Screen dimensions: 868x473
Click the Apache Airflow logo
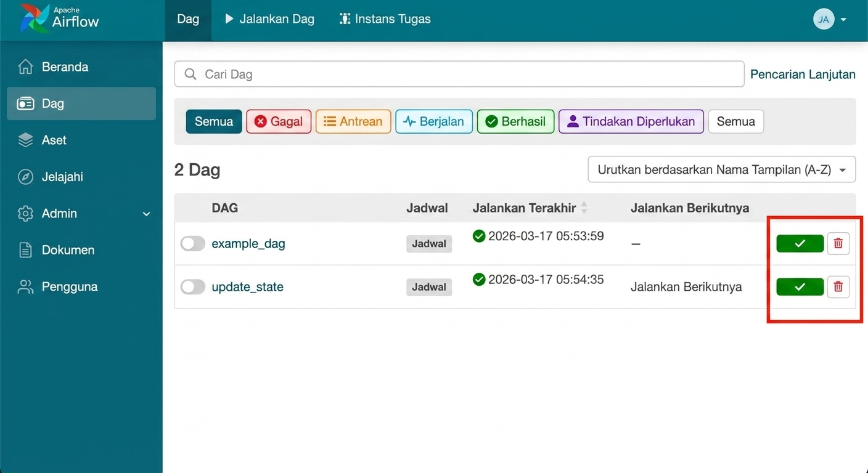click(60, 18)
